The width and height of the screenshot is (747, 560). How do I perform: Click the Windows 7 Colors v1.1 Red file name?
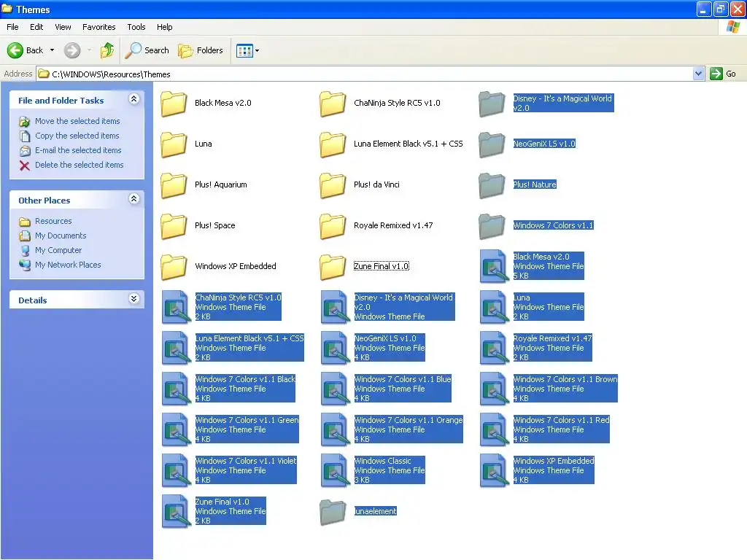[561, 420]
